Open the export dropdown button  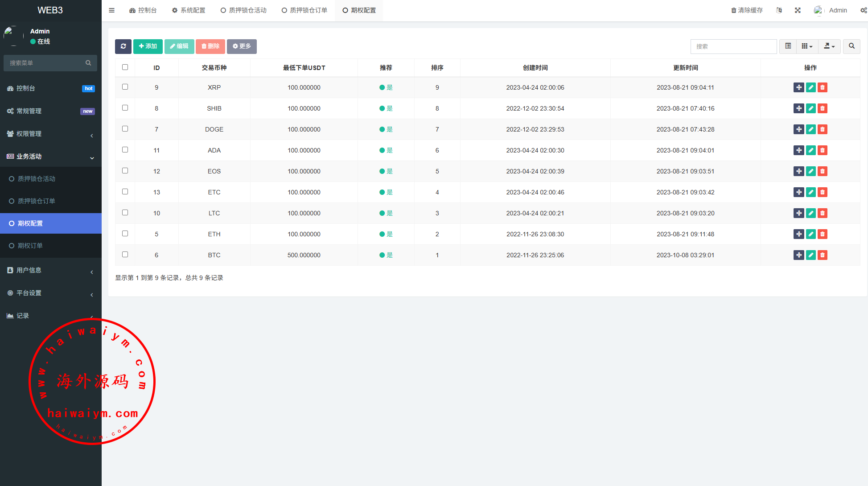click(x=829, y=46)
